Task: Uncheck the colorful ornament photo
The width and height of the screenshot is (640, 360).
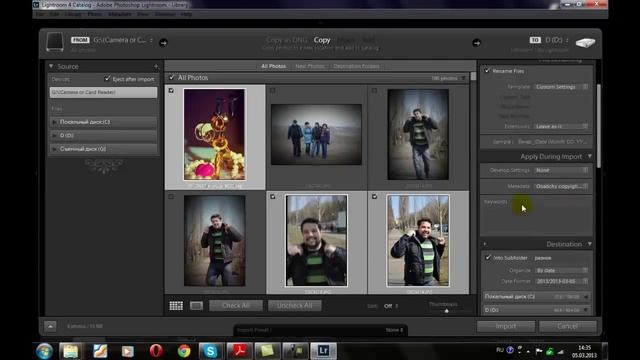Action: click(171, 91)
